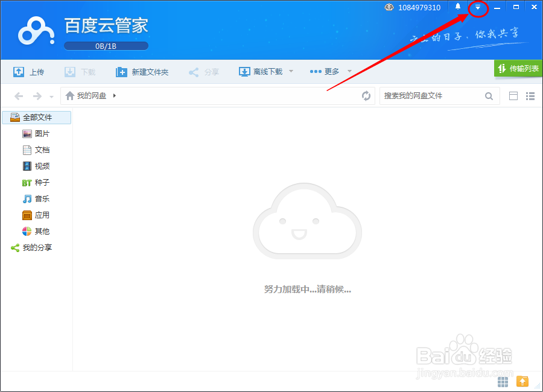Maximize the Baidu Cloud window
This screenshot has width=543, height=392.
coord(516,7)
